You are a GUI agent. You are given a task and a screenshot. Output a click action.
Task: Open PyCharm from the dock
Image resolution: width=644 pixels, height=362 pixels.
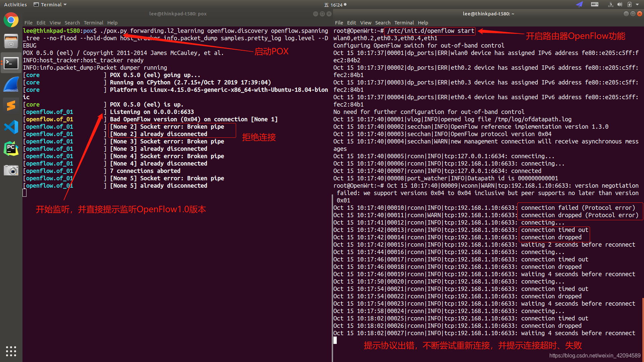[11, 148]
